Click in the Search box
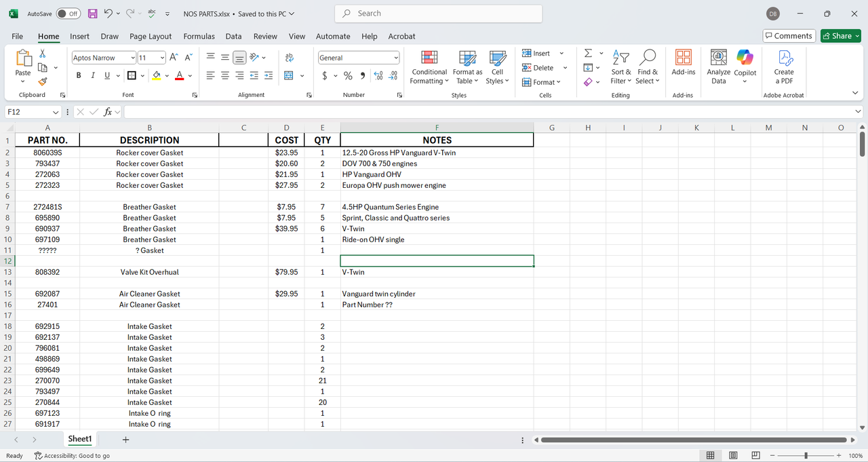Viewport: 868px width, 462px height. click(x=438, y=14)
